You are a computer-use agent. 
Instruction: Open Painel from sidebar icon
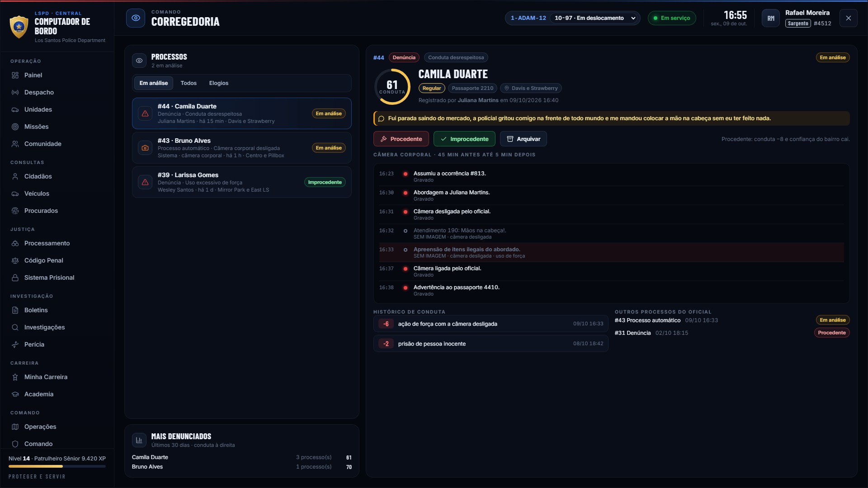[x=15, y=75]
